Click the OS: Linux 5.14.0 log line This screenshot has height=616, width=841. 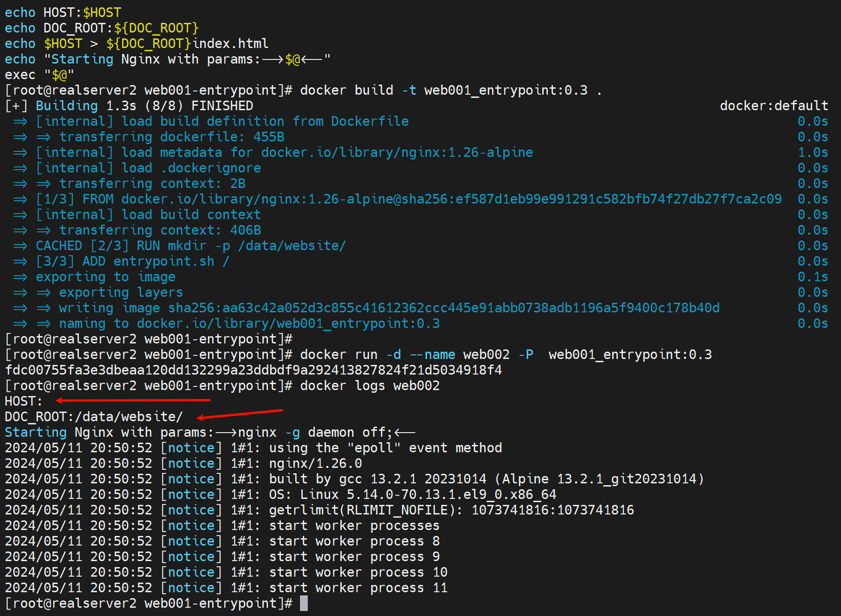(412, 494)
